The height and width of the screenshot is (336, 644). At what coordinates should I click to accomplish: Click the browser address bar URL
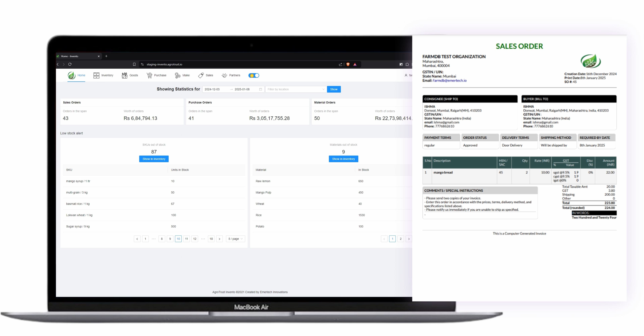pos(164,64)
